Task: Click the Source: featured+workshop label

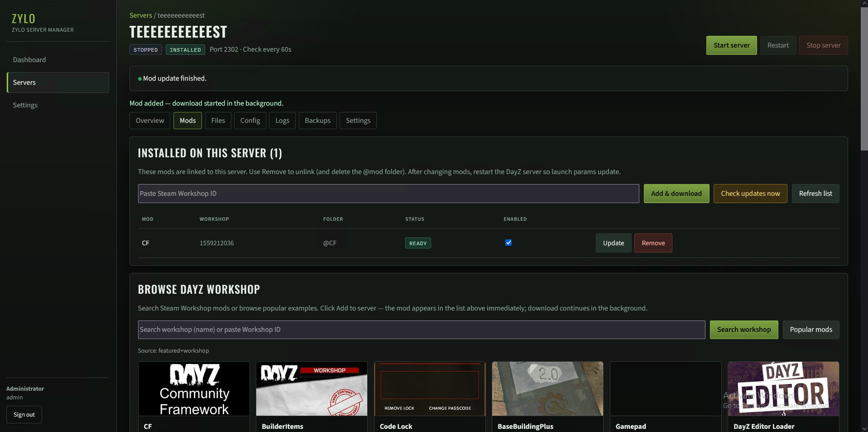Action: pyautogui.click(x=173, y=351)
